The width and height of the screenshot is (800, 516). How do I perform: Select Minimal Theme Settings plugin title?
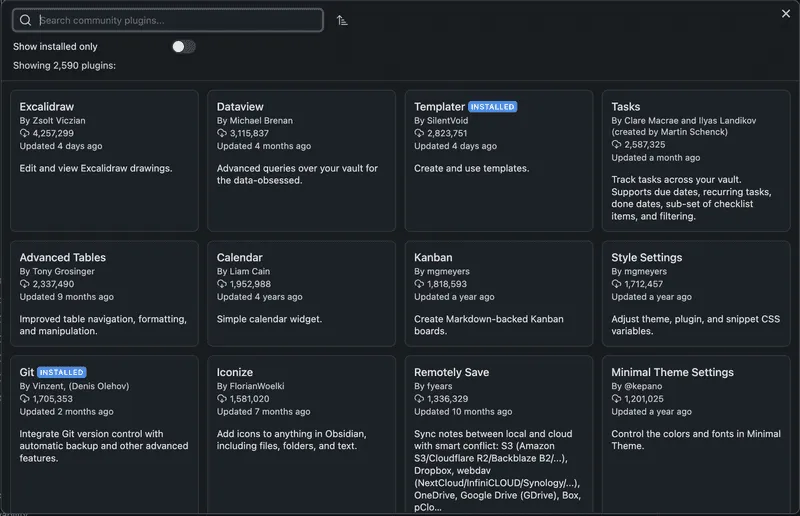point(672,372)
